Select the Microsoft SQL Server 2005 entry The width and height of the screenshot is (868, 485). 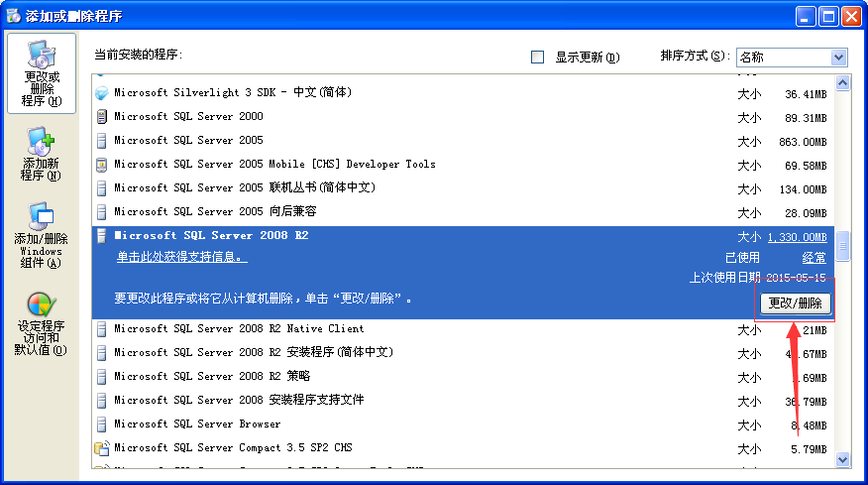(188, 140)
